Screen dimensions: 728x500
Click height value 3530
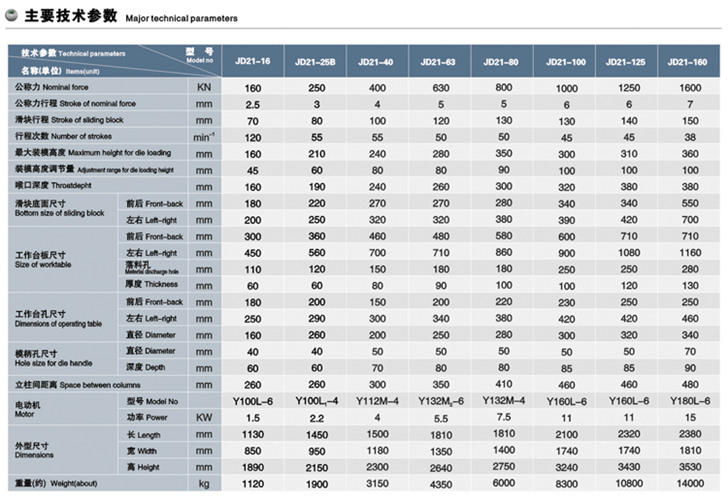[x=690, y=467]
